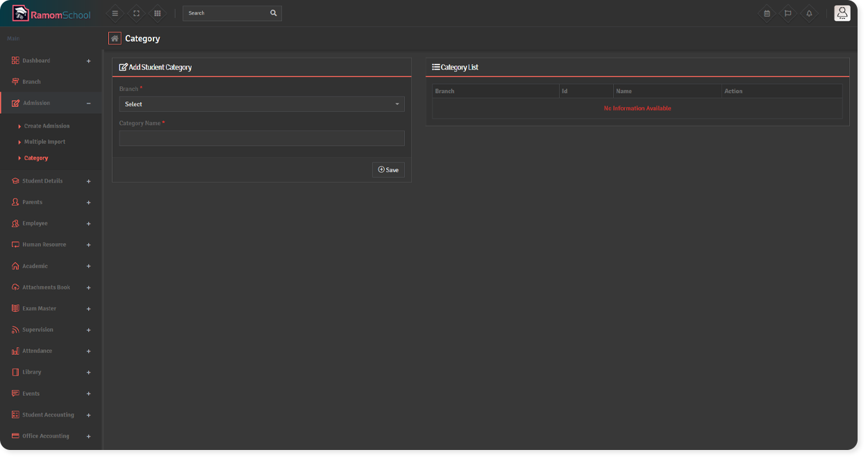Click the home icon beside Category title
The height and width of the screenshot is (459, 868).
(x=115, y=39)
